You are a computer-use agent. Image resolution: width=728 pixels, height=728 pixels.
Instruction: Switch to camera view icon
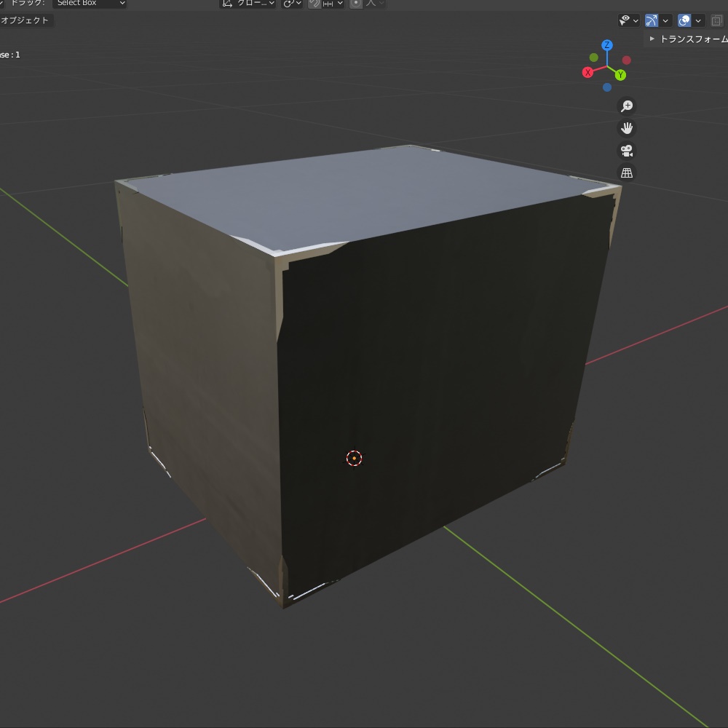pyautogui.click(x=626, y=151)
